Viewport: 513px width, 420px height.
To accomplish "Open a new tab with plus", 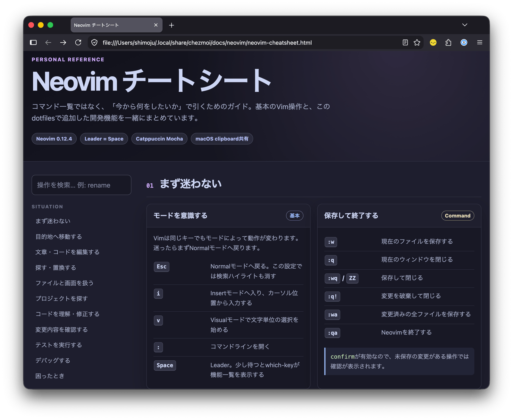I will point(172,25).
